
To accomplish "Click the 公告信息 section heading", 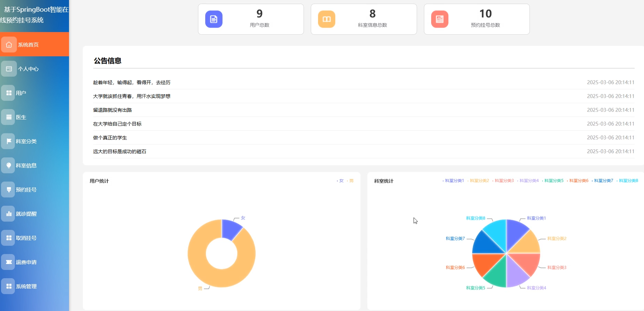I will (108, 61).
